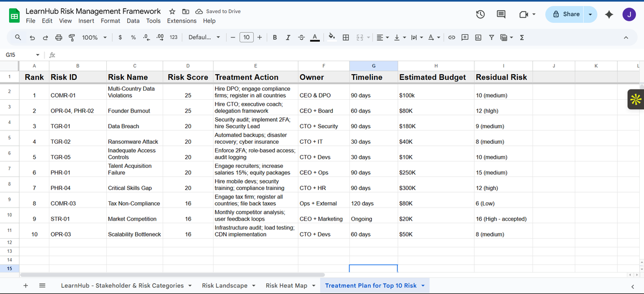Format as percent

(x=133, y=38)
